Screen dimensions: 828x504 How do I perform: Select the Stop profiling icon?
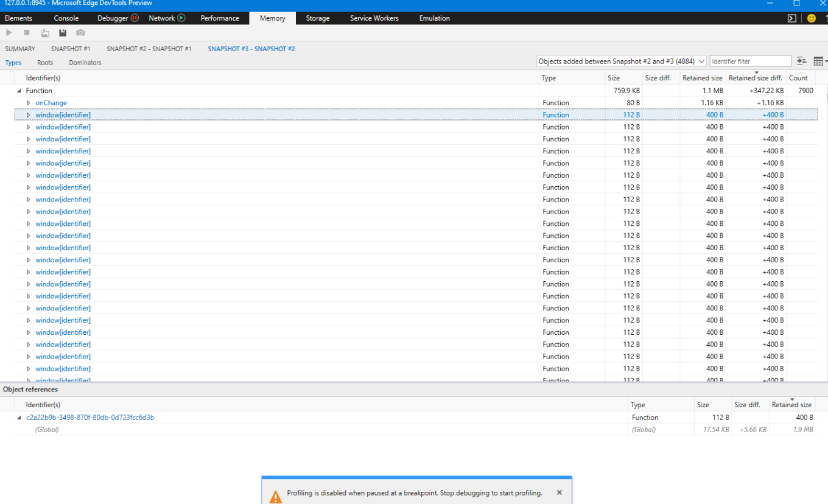pos(27,33)
